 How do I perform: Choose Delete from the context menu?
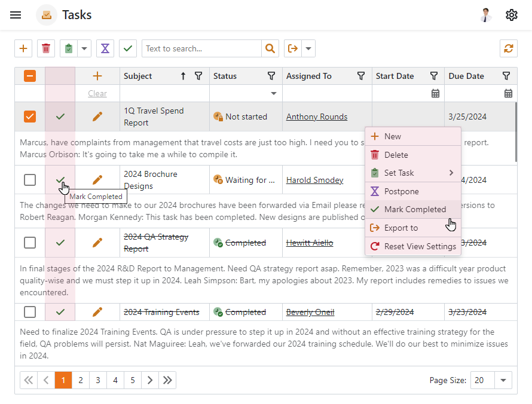point(413,155)
